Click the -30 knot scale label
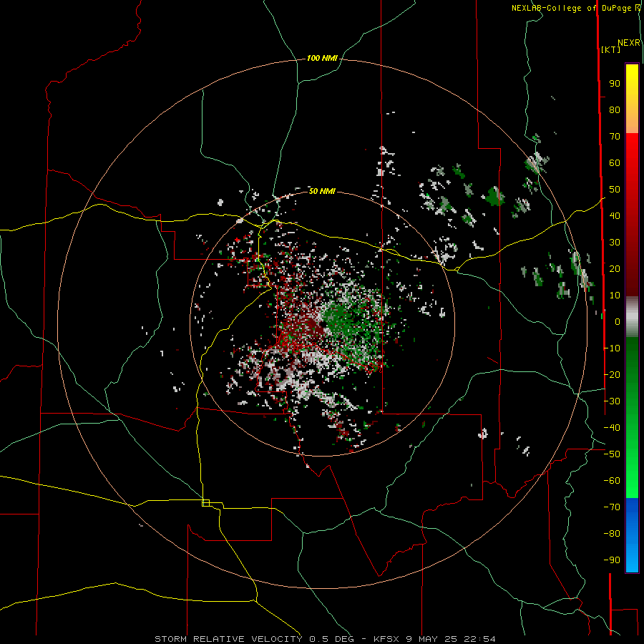Screen dimensions: 644x644 tap(612, 401)
